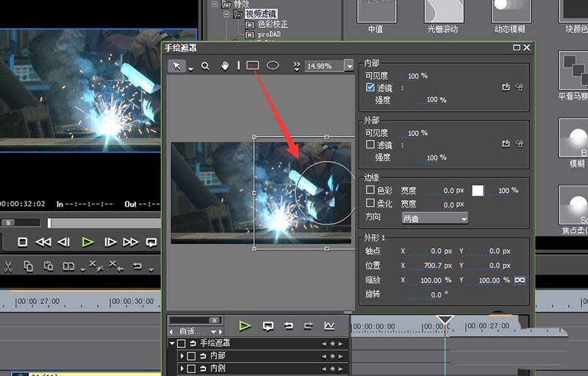Choose the arrow selection tool
Screen dimensions: 588x376
(x=176, y=65)
